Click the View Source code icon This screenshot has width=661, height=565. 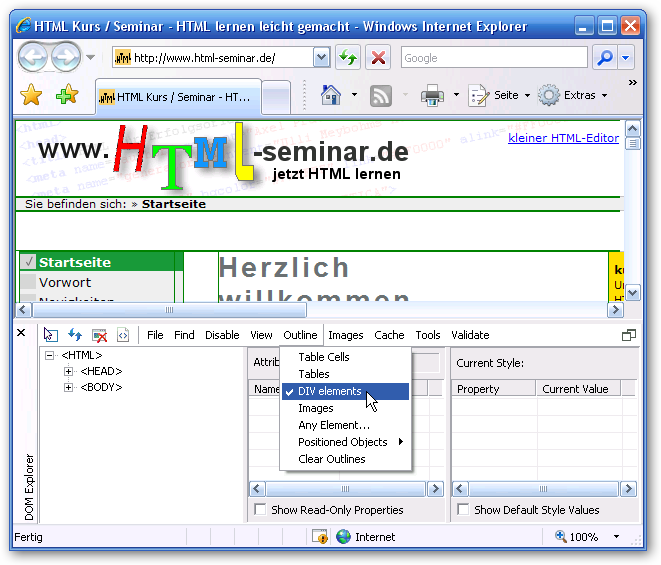point(123,335)
